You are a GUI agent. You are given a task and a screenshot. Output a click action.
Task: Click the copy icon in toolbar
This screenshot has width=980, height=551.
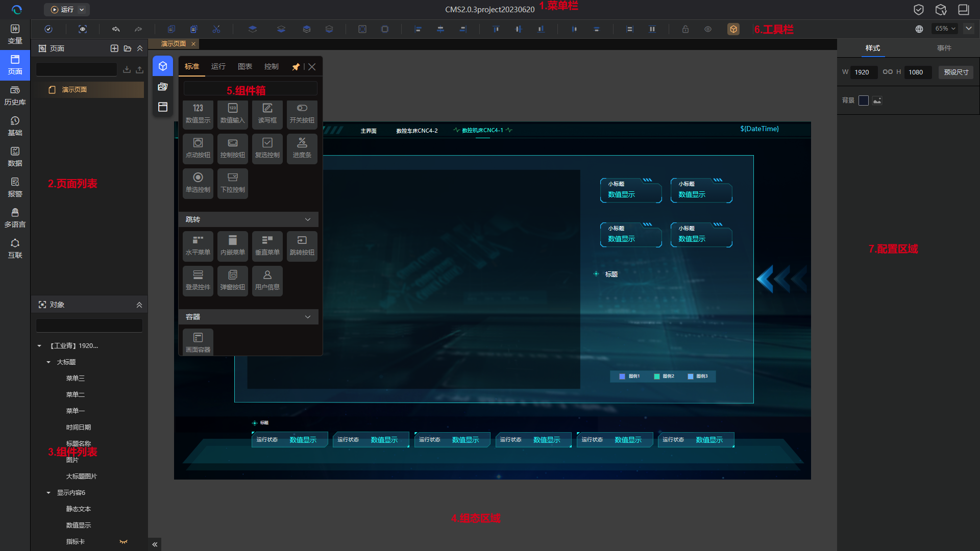(171, 29)
